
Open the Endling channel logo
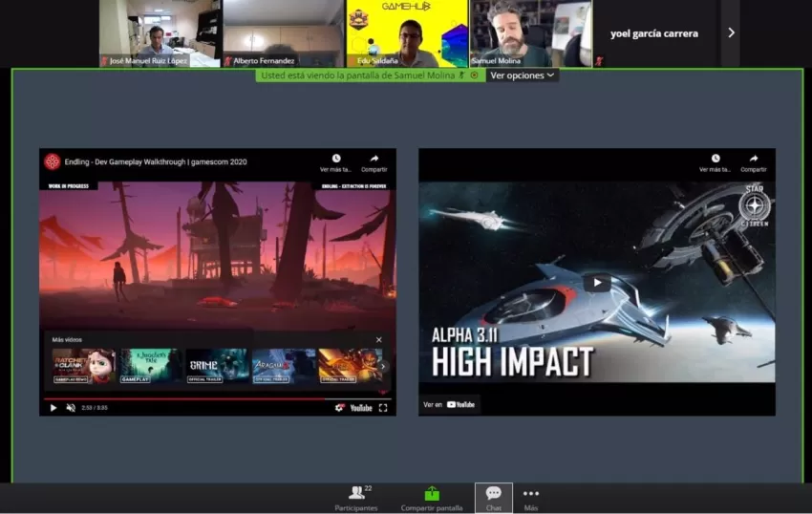[53, 161]
